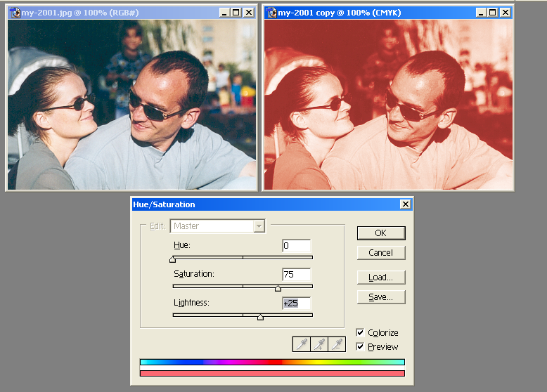The image size is (547, 392).
Task: Click the Hue slider handle
Action: [173, 259]
